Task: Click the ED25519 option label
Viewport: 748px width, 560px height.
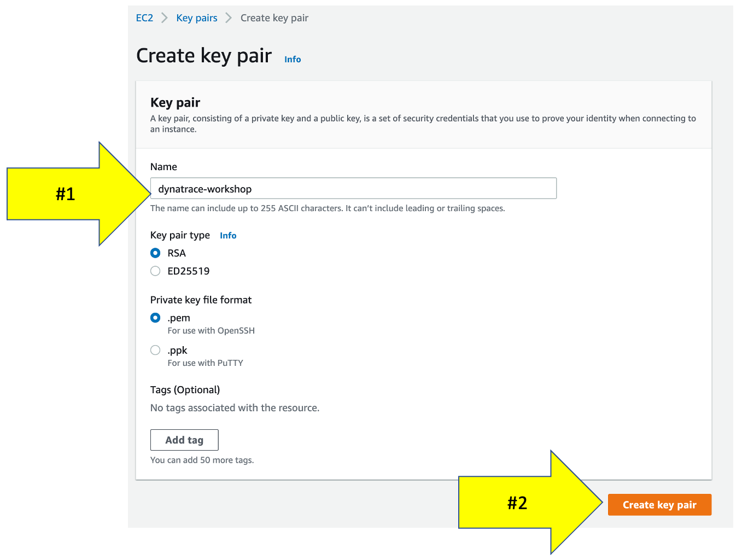Action: point(189,271)
